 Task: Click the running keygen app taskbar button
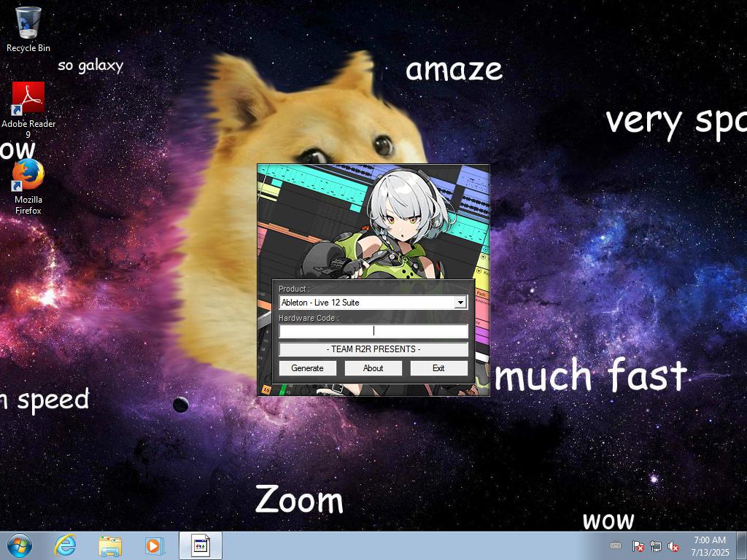(x=201, y=545)
